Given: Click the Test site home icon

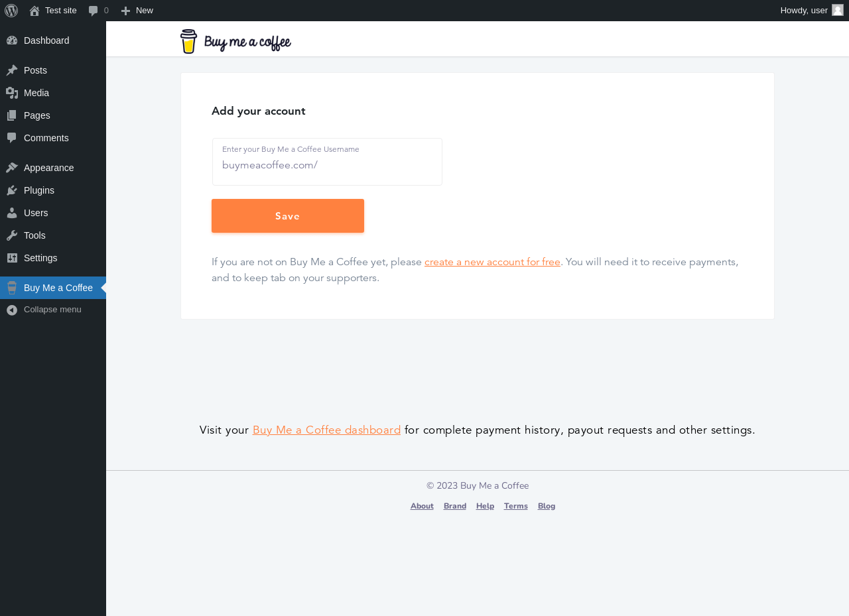Looking at the screenshot, I should [x=34, y=11].
